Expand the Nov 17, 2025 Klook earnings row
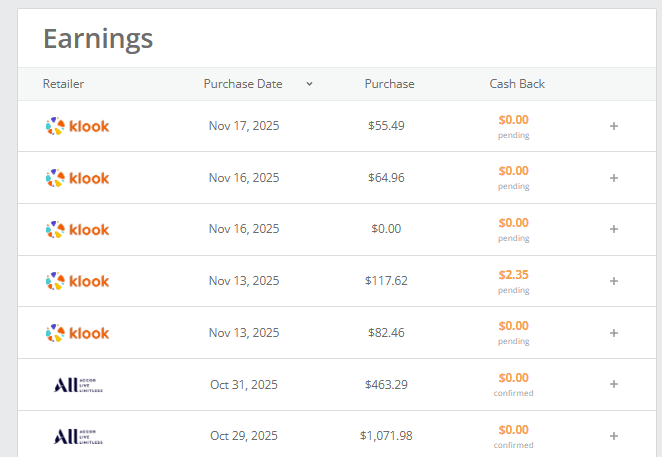662x457 pixels. (x=614, y=126)
